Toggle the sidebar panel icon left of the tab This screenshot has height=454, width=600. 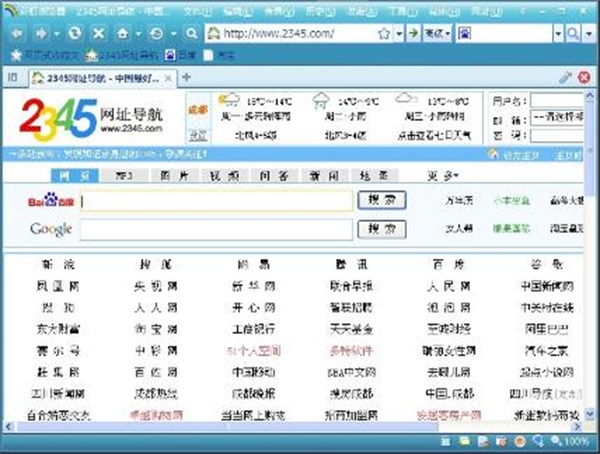click(x=13, y=77)
